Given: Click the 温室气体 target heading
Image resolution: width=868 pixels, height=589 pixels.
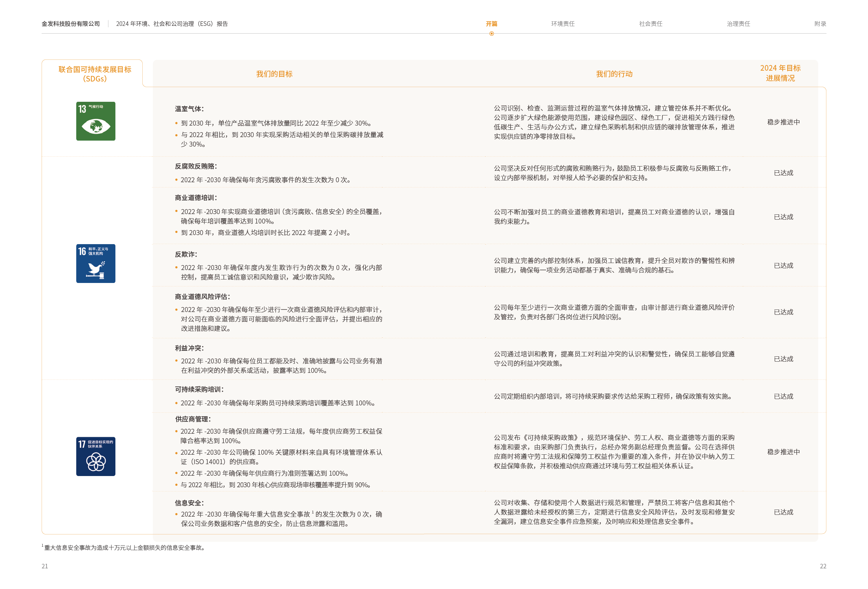Looking at the screenshot, I should [189, 109].
